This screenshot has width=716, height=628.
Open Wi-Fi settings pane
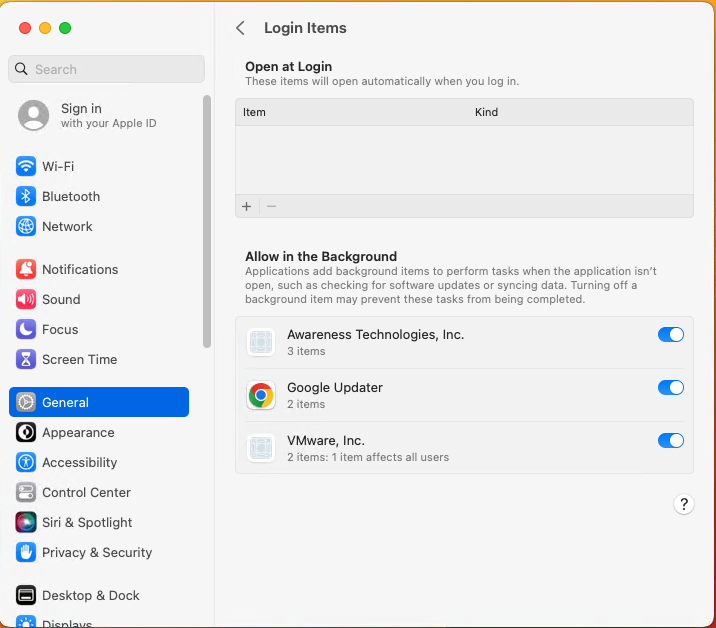[99, 166]
